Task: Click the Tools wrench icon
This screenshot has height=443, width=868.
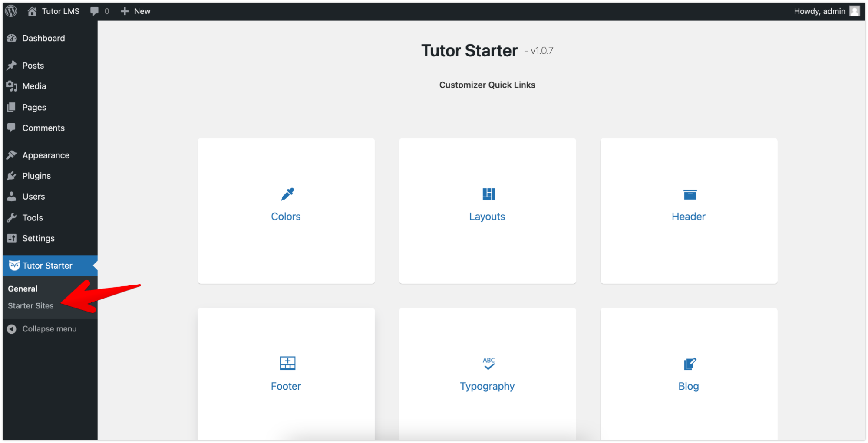Action: coord(12,217)
